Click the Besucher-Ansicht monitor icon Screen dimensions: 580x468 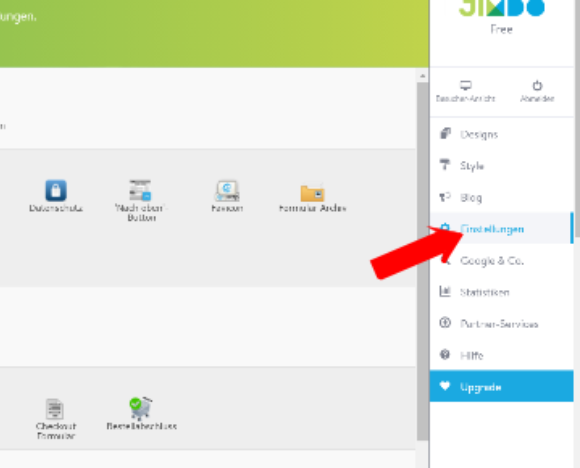point(465,85)
